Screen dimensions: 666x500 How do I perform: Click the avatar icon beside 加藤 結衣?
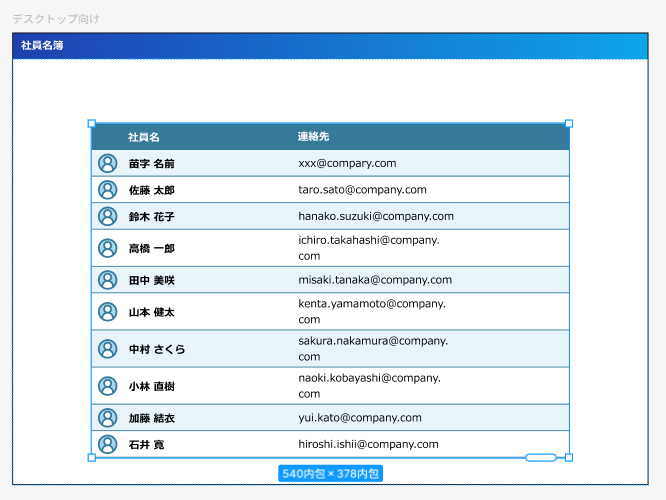pos(107,418)
